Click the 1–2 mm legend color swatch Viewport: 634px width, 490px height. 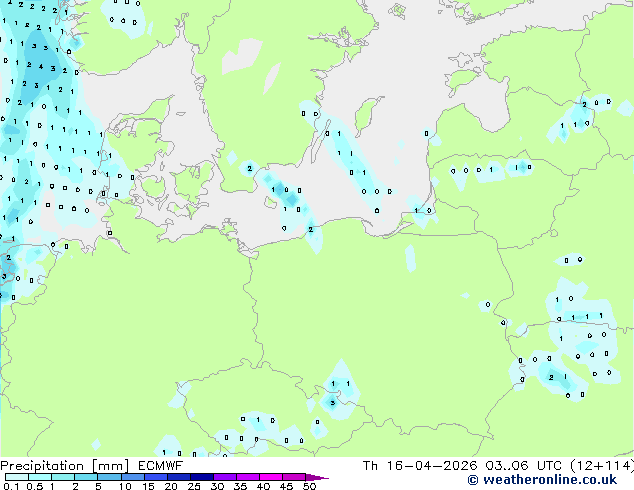63,477
